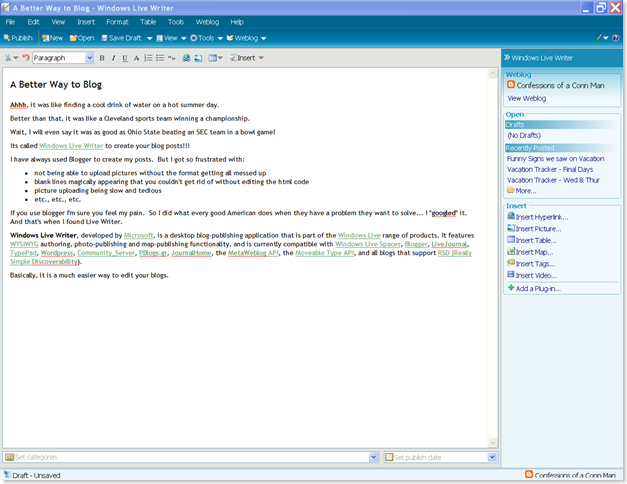The width and height of the screenshot is (627, 484).
Task: Create a new post with New
Action: pyautogui.click(x=52, y=38)
